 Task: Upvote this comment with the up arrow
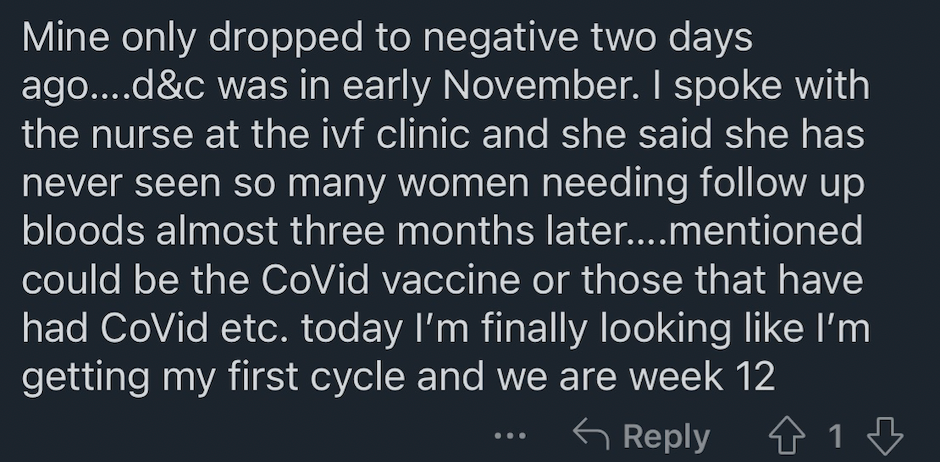coord(787,436)
